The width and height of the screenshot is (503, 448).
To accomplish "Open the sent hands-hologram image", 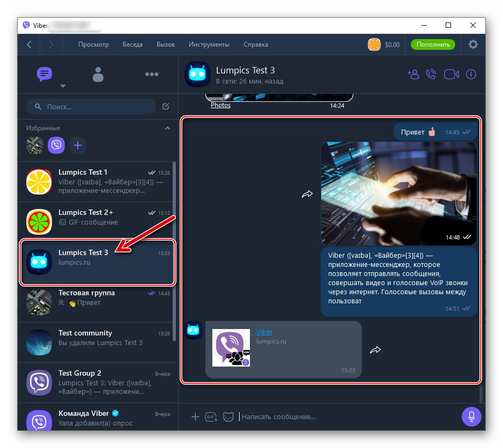I will pos(398,193).
